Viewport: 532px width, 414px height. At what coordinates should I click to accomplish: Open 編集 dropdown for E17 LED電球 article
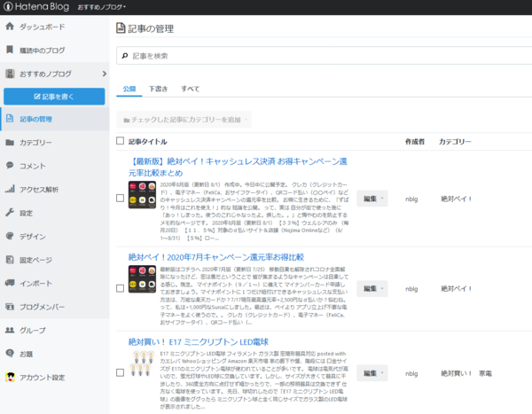point(372,373)
